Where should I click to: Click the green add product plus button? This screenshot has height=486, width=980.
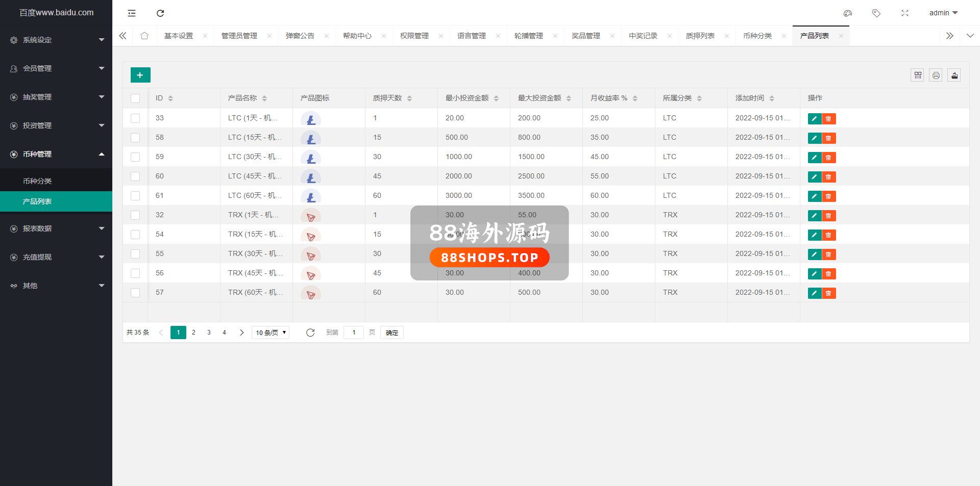(x=140, y=75)
